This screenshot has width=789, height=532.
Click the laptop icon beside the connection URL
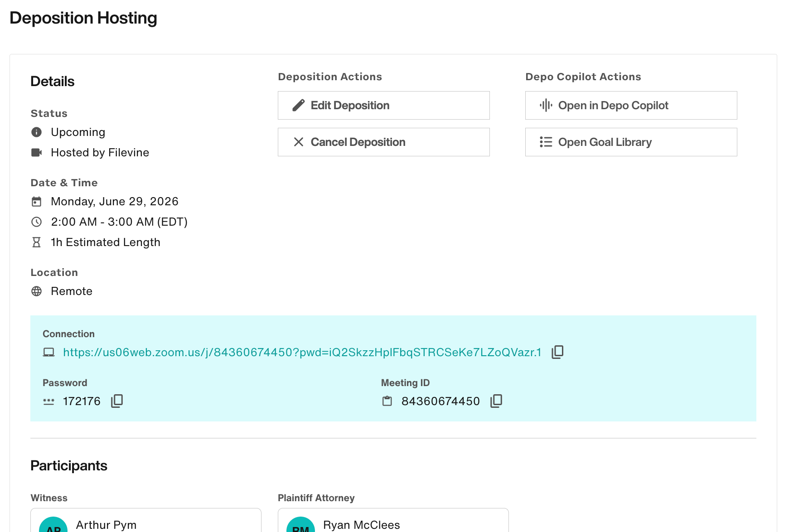click(48, 352)
